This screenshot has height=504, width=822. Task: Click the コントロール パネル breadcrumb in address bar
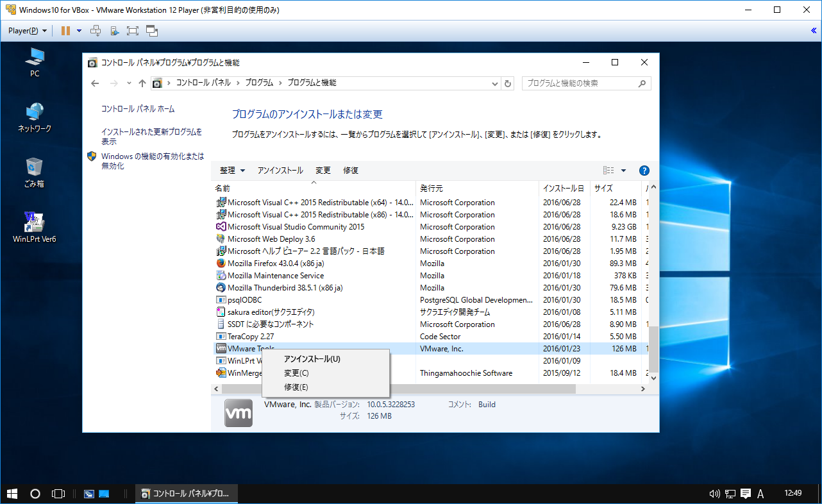(x=204, y=83)
